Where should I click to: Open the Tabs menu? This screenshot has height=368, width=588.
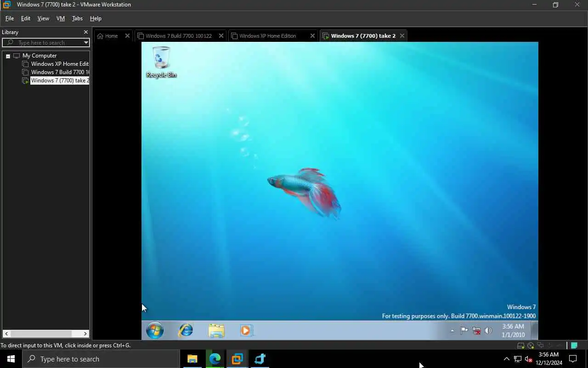[77, 18]
